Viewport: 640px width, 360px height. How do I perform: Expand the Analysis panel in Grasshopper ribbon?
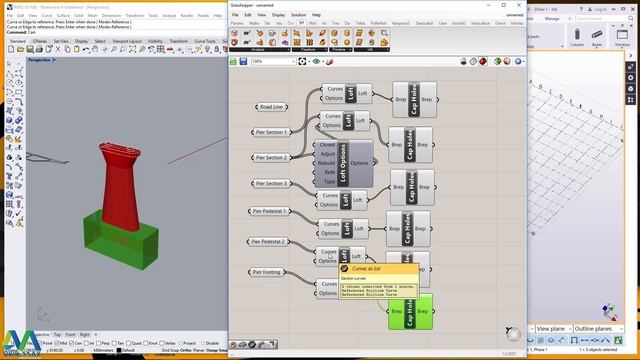(x=259, y=50)
